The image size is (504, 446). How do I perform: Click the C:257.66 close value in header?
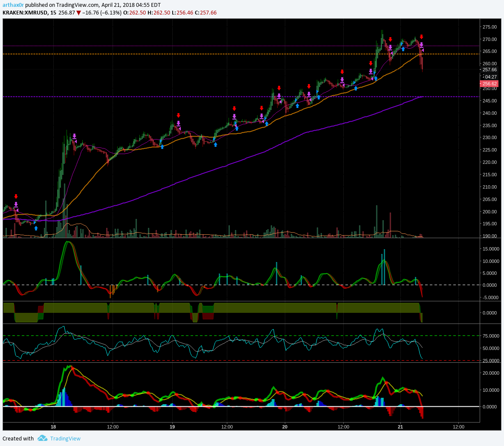[x=206, y=13]
